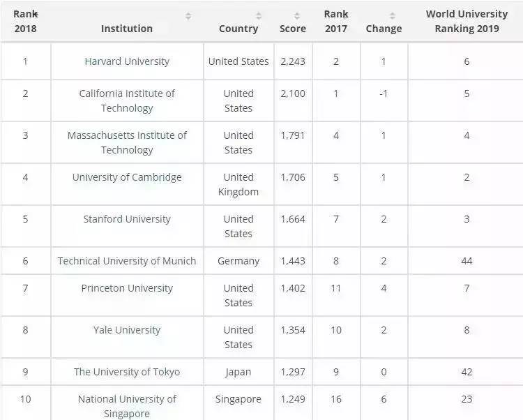
Task: Select the Yale University link
Action: [x=127, y=330]
